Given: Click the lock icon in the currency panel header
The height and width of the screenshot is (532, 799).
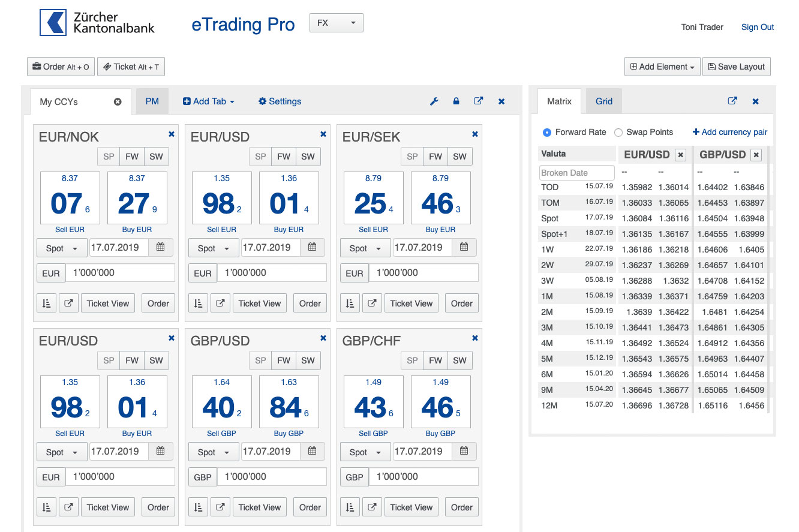Looking at the screenshot, I should click(456, 101).
